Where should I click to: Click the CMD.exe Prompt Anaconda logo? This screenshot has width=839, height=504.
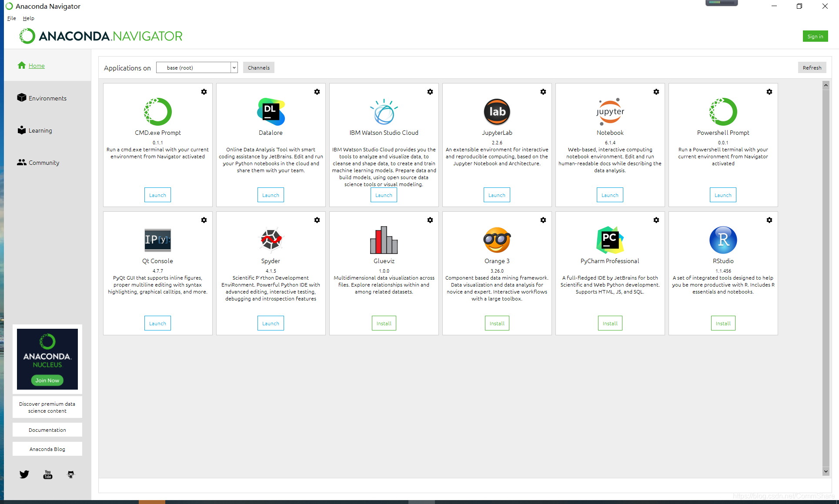pos(157,112)
